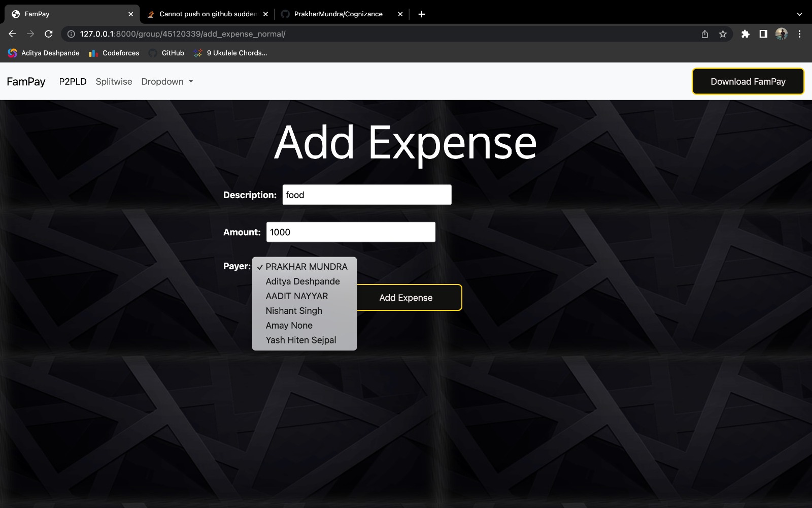Select PRAKHAR MUNDRA as payer

click(304, 267)
